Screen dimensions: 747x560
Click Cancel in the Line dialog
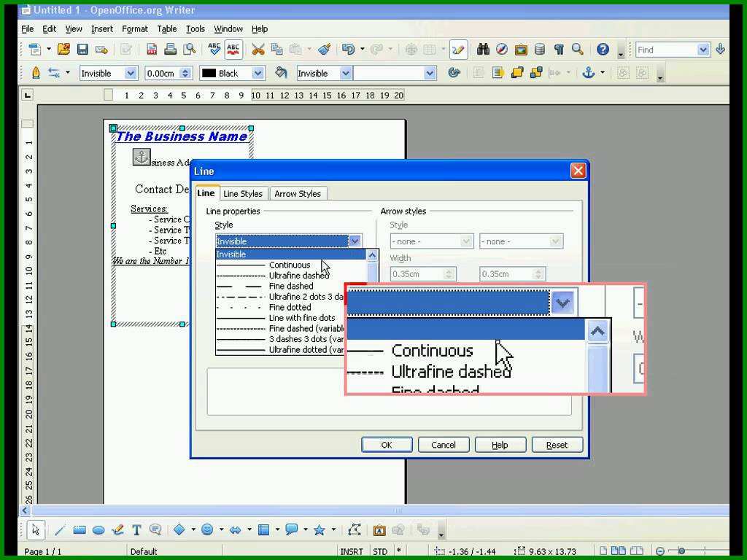(x=444, y=445)
